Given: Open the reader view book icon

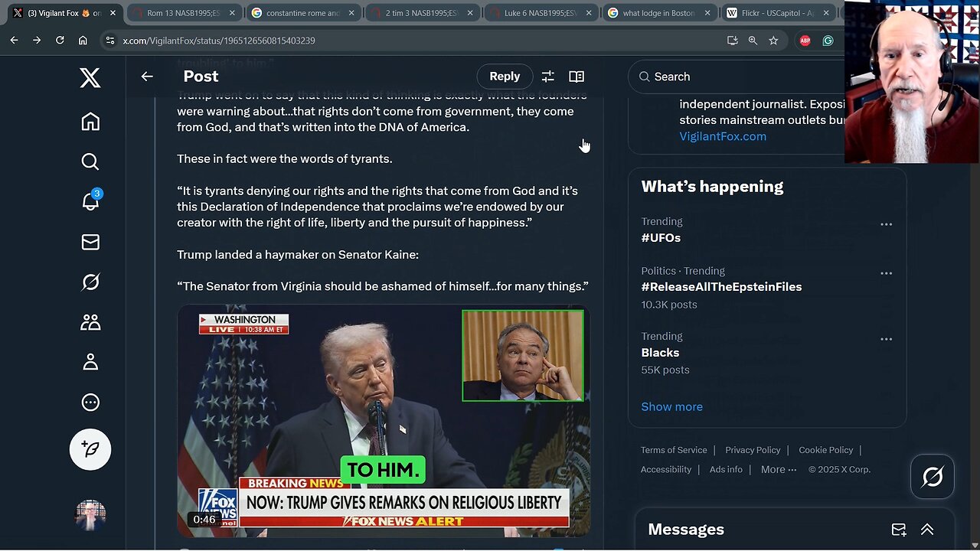Looking at the screenshot, I should (x=577, y=77).
